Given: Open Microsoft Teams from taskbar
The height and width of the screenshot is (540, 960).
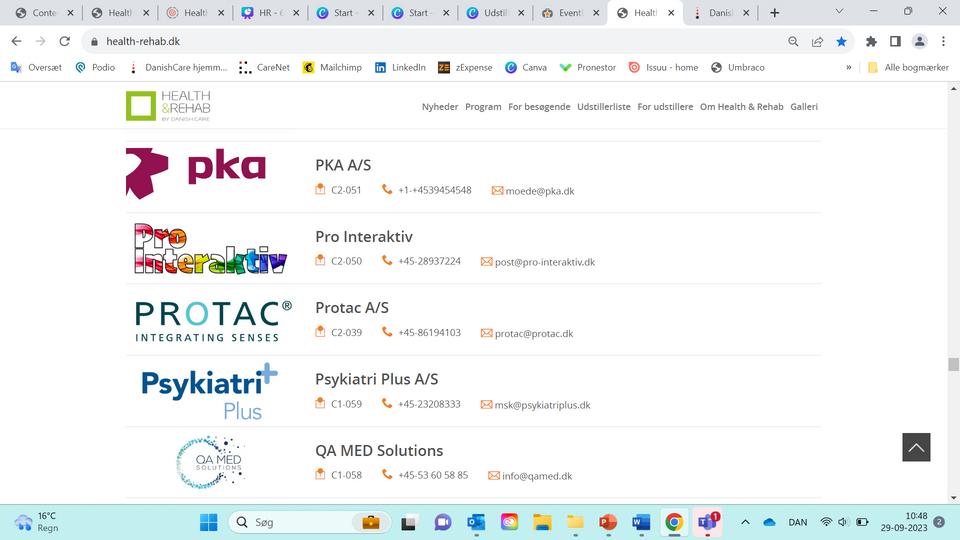Looking at the screenshot, I should (708, 522).
